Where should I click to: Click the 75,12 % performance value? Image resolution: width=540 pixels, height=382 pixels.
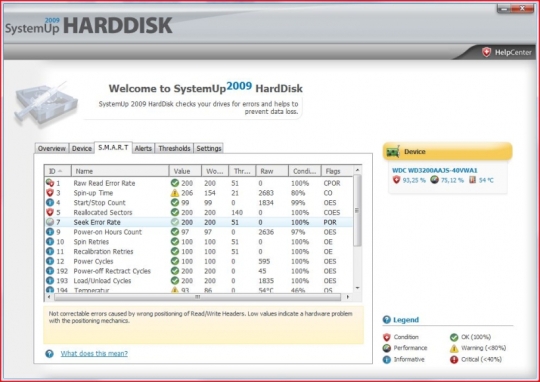[x=452, y=180]
